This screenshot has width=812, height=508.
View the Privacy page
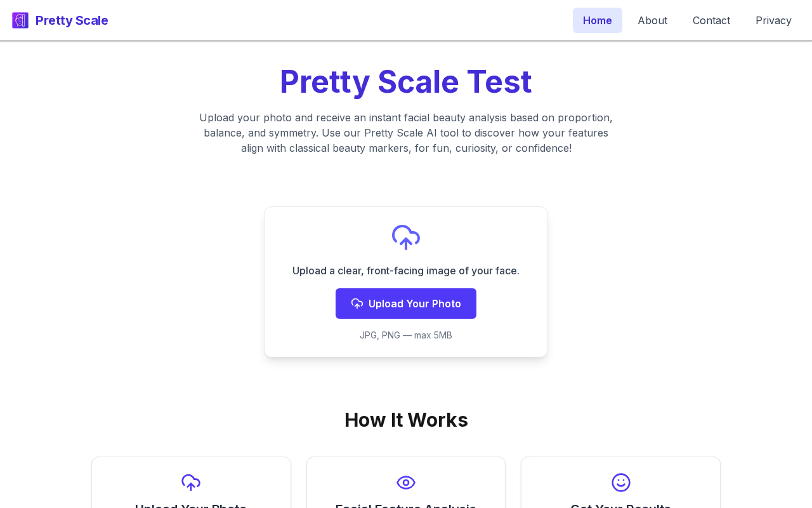773,20
